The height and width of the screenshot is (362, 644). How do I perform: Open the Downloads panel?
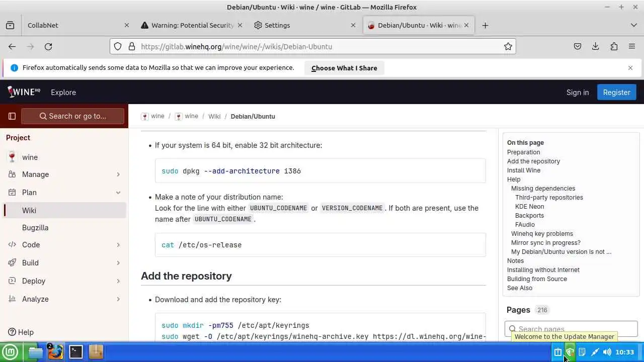[x=596, y=46]
